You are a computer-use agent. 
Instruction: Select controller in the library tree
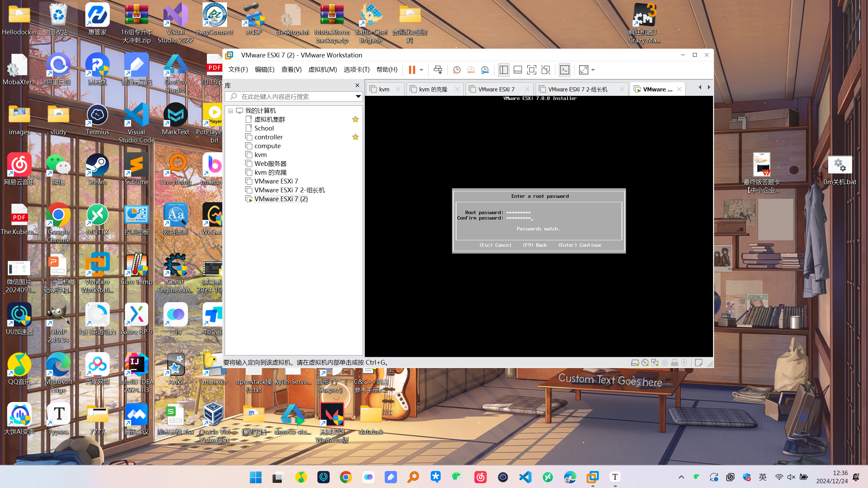pos(268,137)
